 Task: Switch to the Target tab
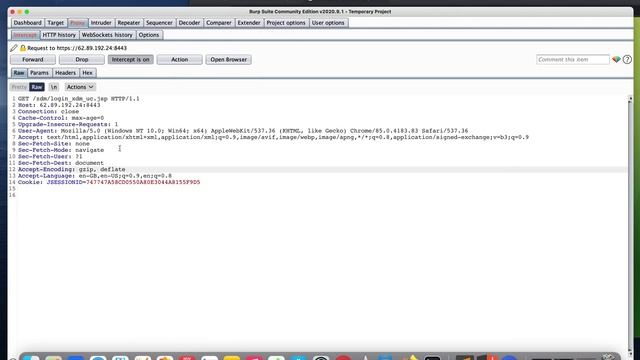pos(56,23)
